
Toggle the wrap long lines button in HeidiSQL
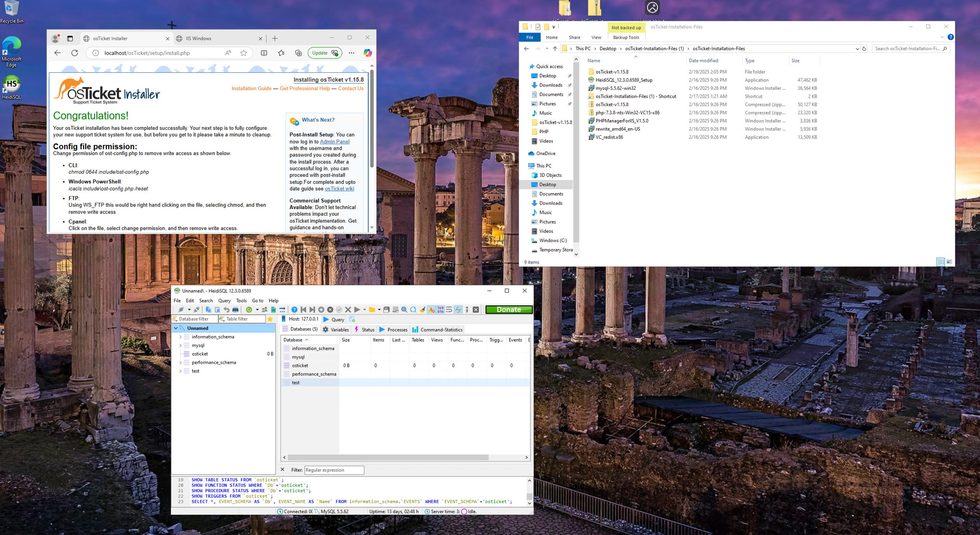(x=449, y=310)
